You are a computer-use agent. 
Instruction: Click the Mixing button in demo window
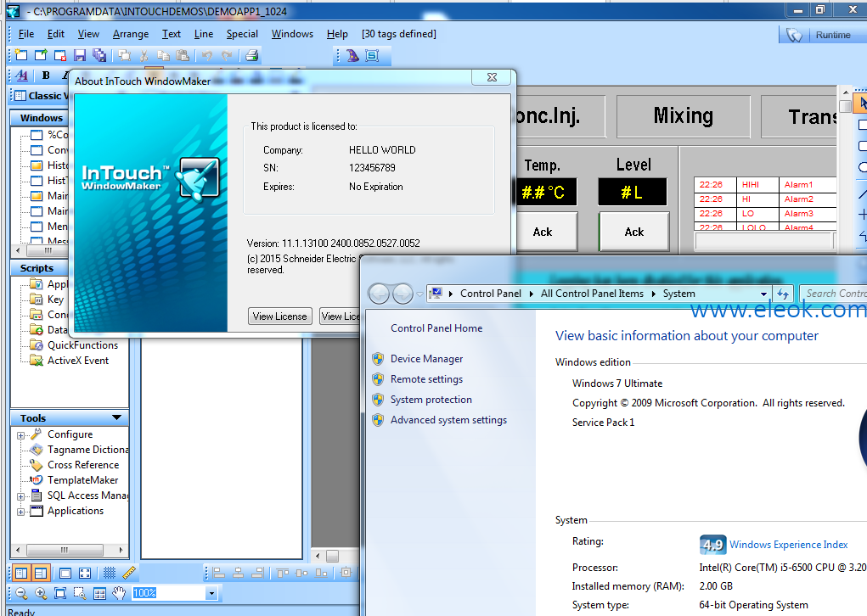(x=684, y=116)
